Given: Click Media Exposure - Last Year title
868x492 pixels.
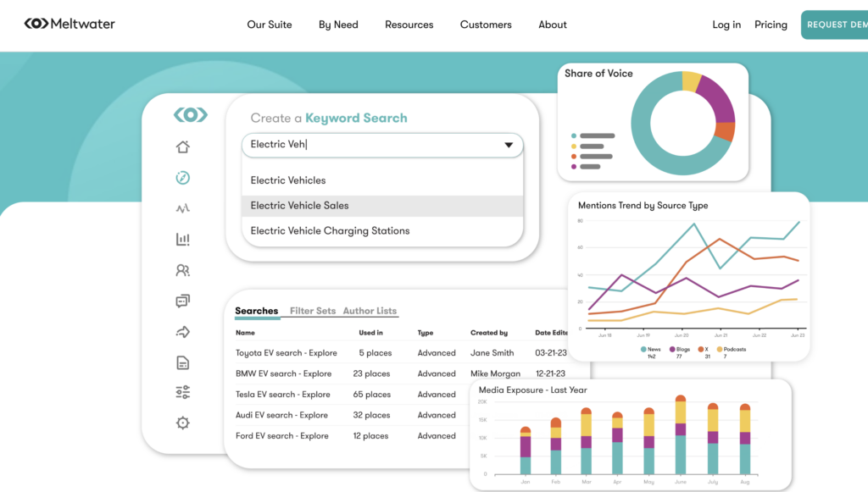Looking at the screenshot, I should tap(532, 390).
